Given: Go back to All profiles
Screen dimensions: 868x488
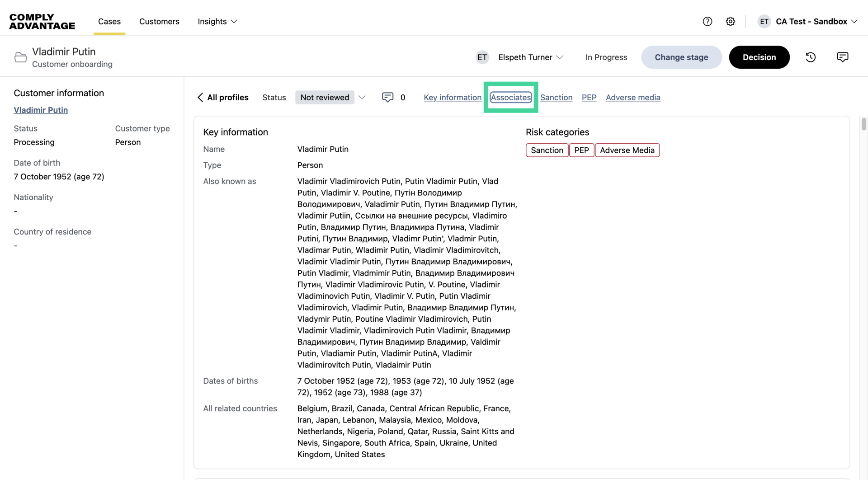Looking at the screenshot, I should 223,98.
